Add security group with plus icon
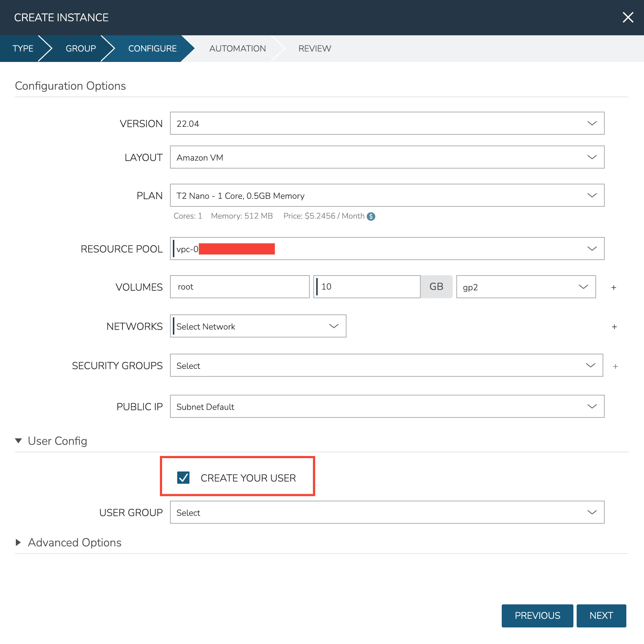The image size is (644, 644). coord(615,366)
